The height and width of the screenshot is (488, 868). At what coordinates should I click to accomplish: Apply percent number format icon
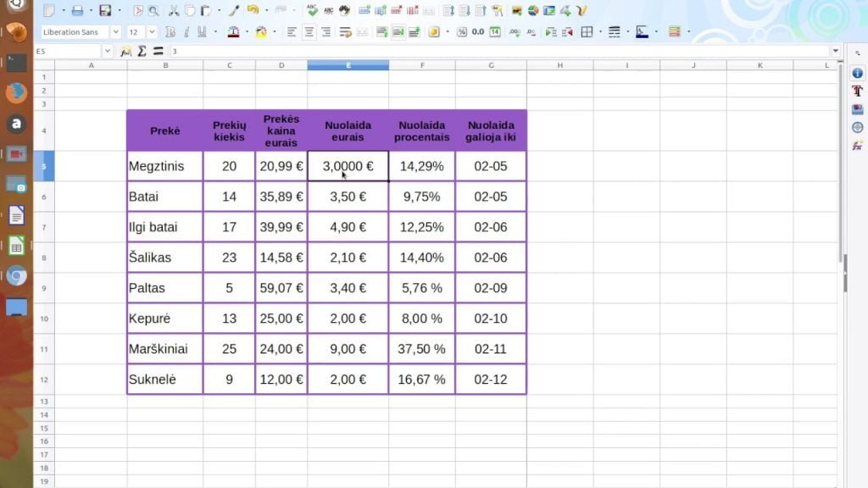tap(462, 32)
